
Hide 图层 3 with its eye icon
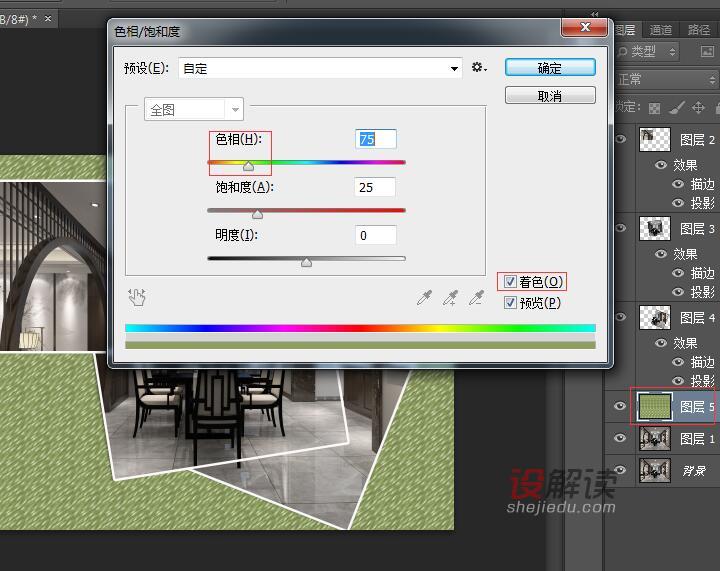click(620, 228)
